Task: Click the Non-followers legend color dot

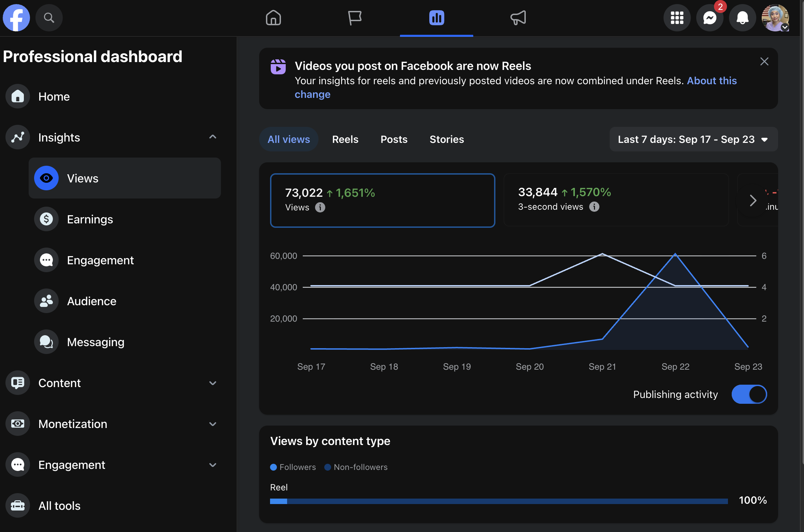Action: (x=327, y=467)
